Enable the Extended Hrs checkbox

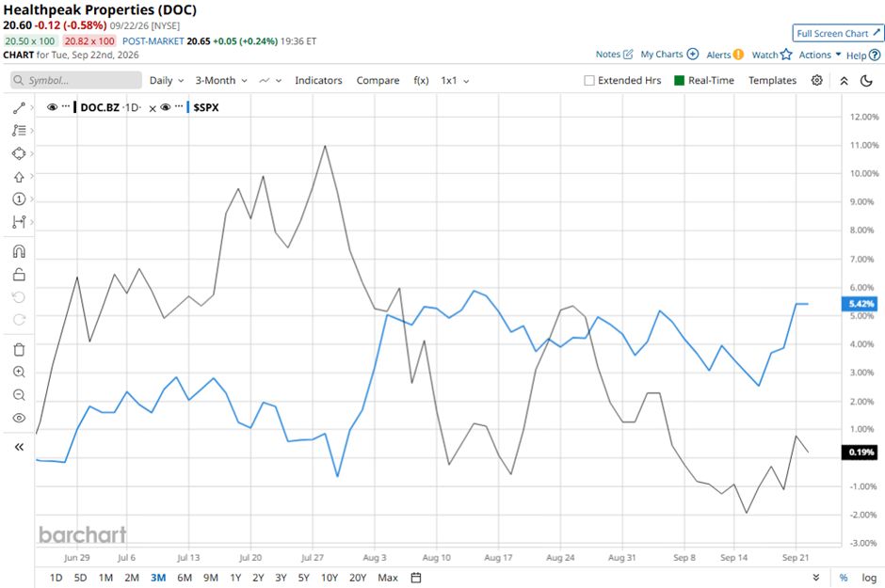click(x=589, y=81)
